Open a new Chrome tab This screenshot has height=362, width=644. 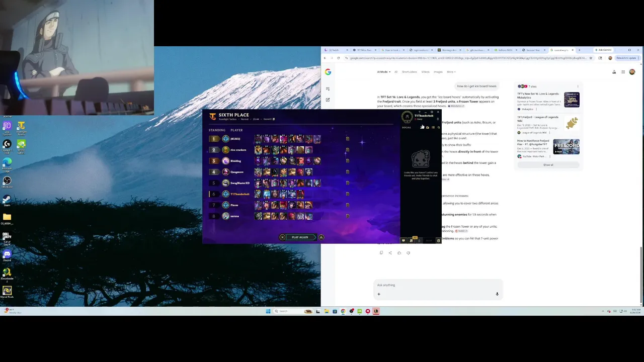tap(579, 50)
